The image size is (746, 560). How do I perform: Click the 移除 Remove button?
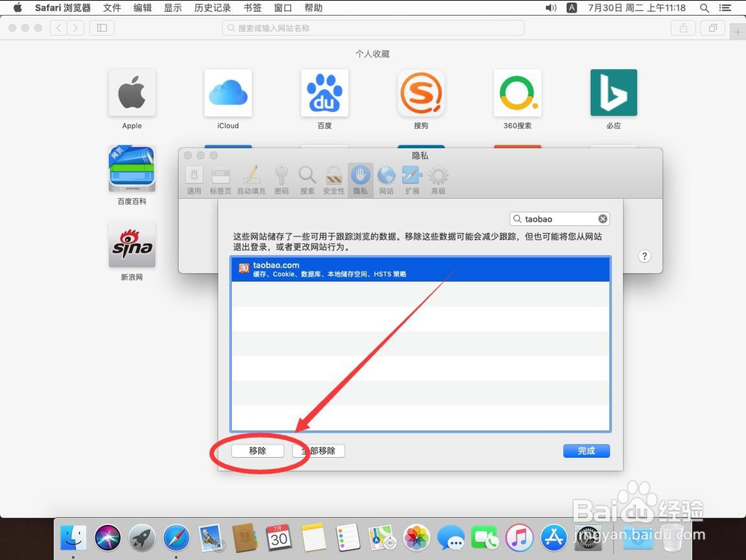pos(257,450)
